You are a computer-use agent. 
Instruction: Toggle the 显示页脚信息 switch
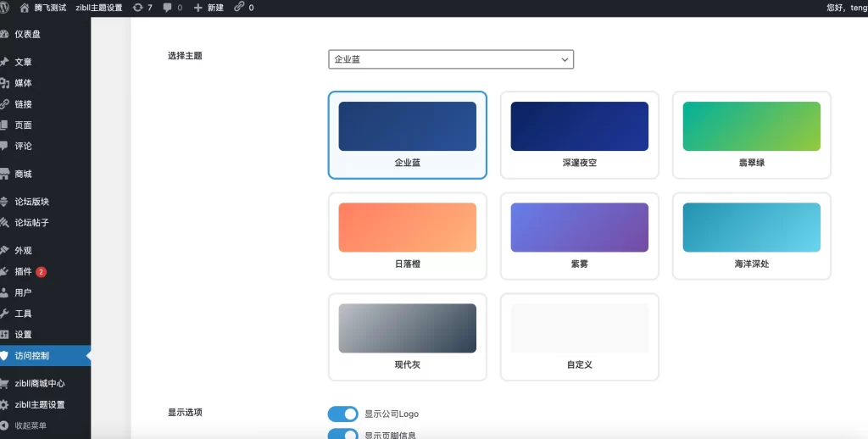click(343, 435)
